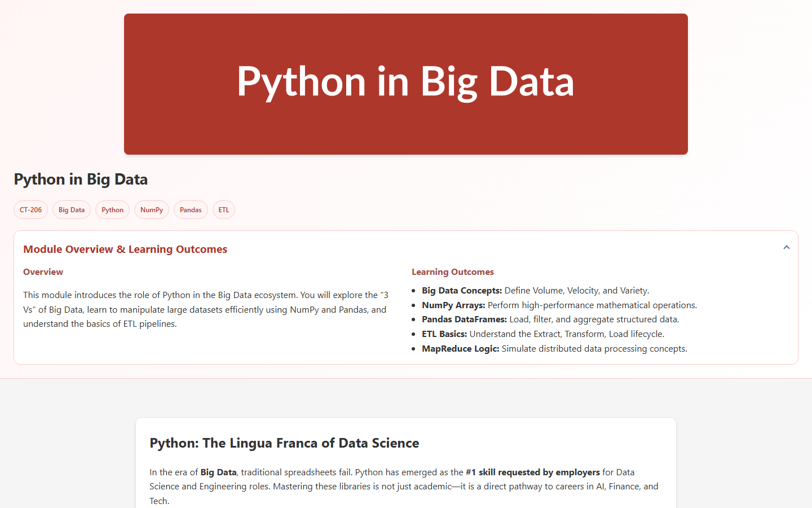The width and height of the screenshot is (812, 508).
Task: Click the ETL tag chip
Action: pyautogui.click(x=224, y=209)
